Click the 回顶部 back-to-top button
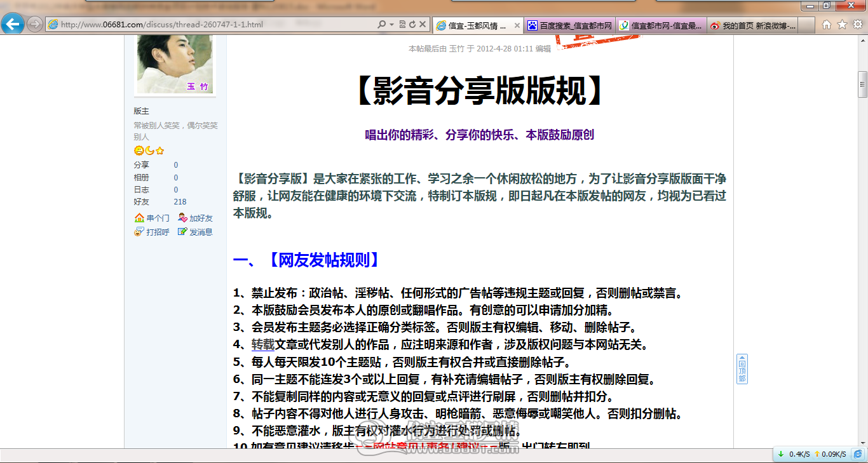This screenshot has width=868, height=463. pos(742,369)
